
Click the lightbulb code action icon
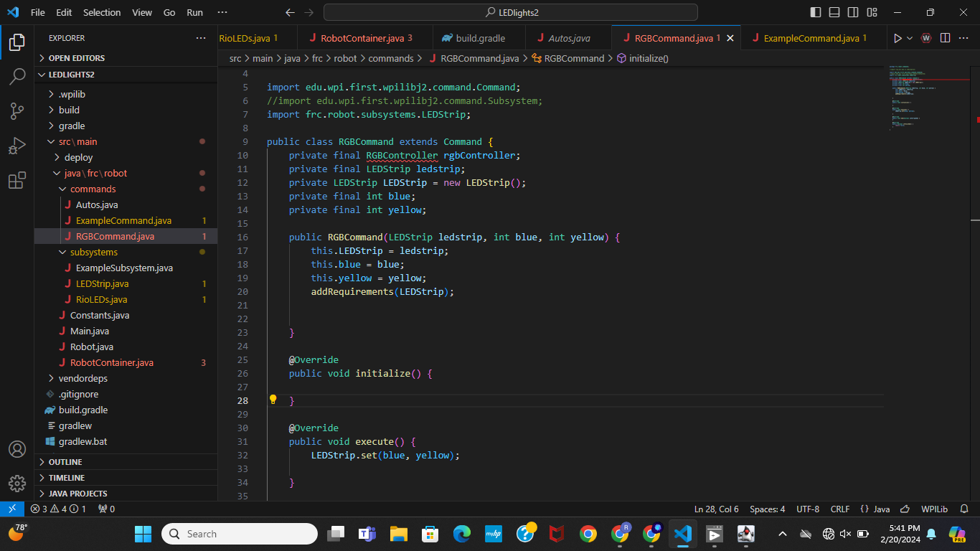point(273,400)
